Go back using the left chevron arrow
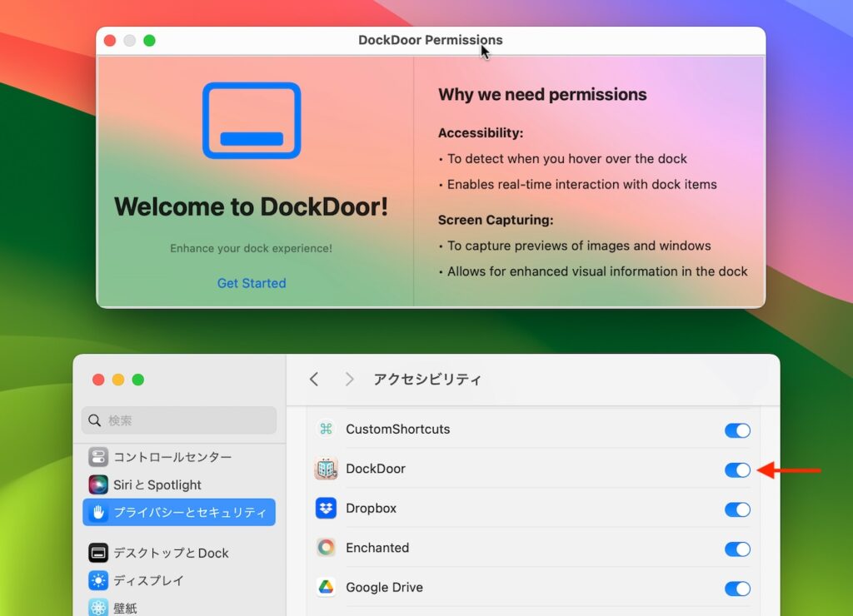Viewport: 853px width, 616px height. pos(314,379)
